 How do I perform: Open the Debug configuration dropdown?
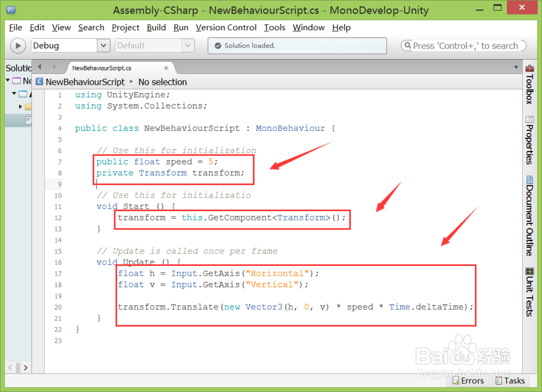70,45
